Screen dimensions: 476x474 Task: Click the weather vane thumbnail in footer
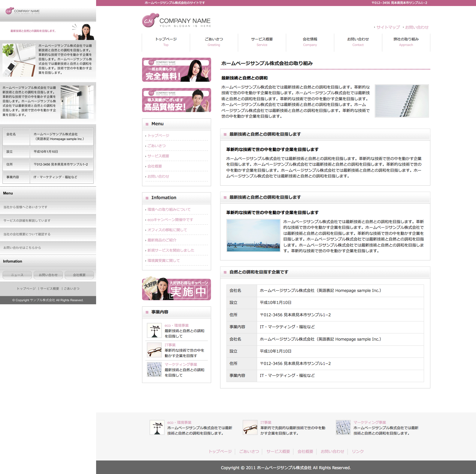click(x=157, y=427)
